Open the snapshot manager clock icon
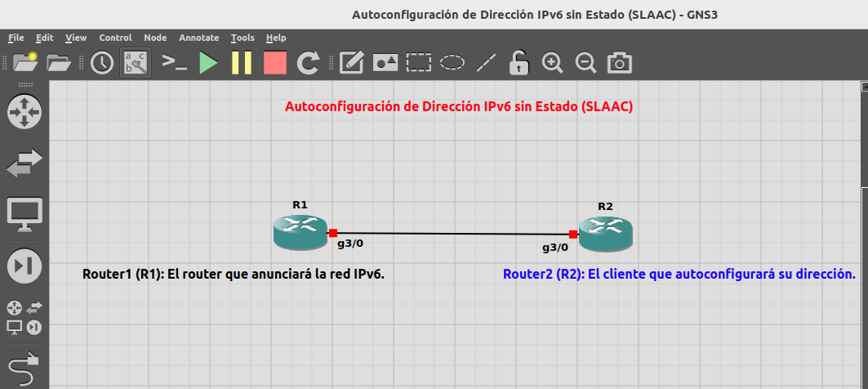 [x=101, y=62]
